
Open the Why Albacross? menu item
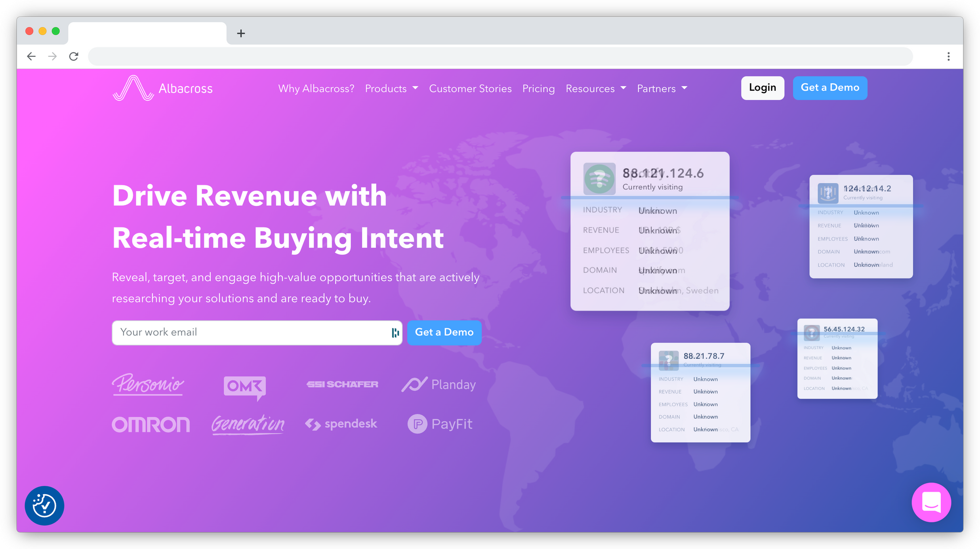(x=317, y=88)
